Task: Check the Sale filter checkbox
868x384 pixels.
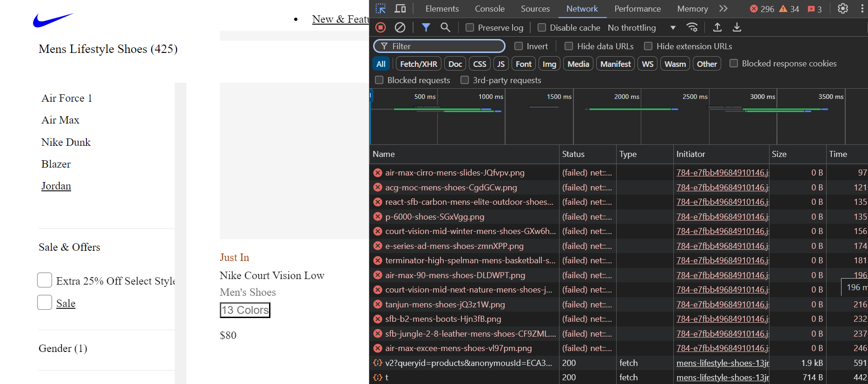Action: pyautogui.click(x=45, y=302)
